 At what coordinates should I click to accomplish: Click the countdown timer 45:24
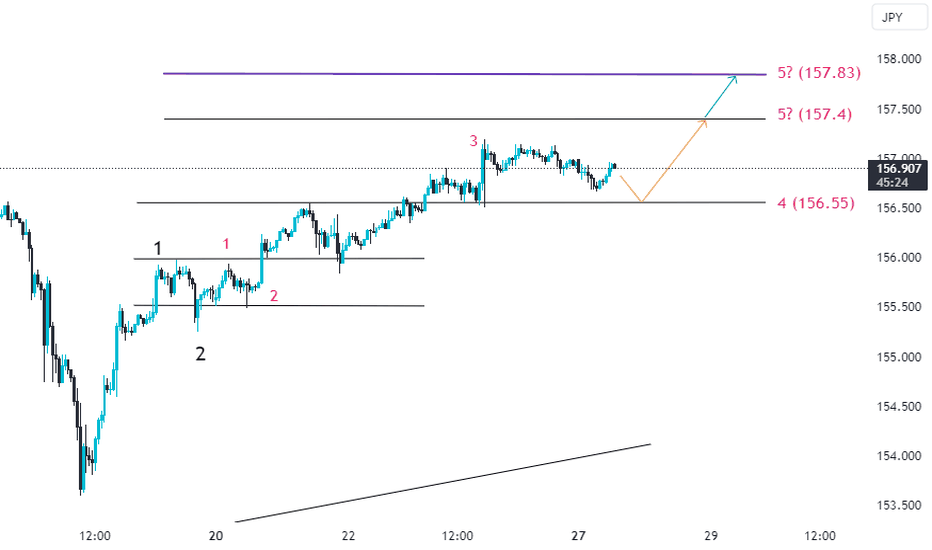[892, 183]
